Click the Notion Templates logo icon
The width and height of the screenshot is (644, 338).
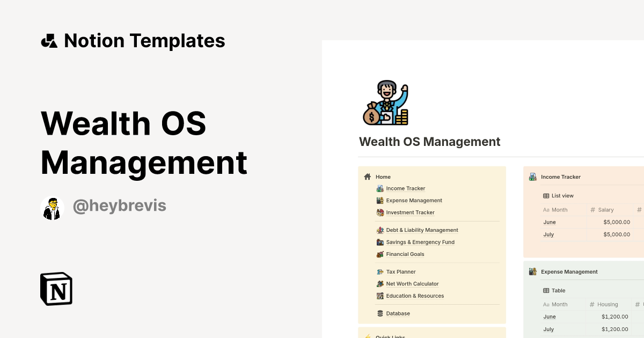(x=49, y=40)
